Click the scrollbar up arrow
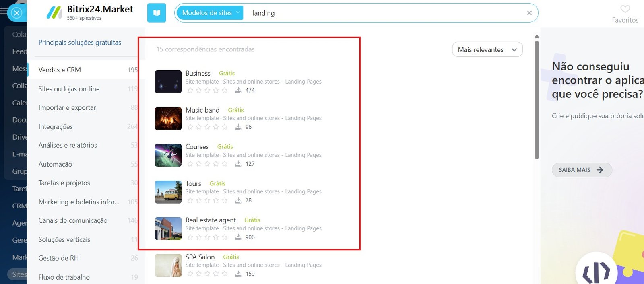 (x=537, y=37)
